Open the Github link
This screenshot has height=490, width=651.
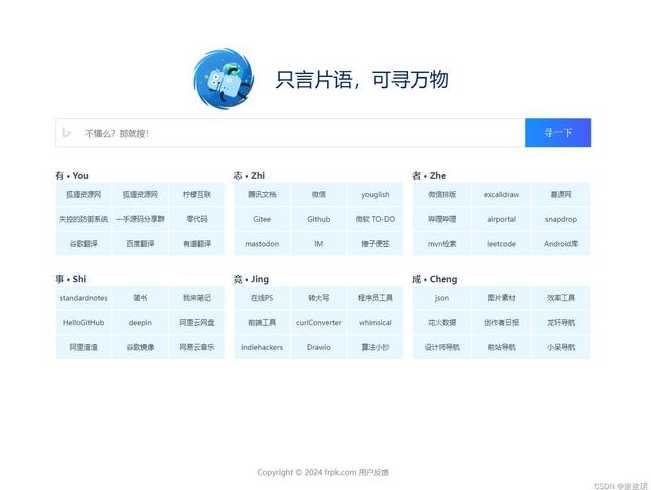tap(318, 219)
